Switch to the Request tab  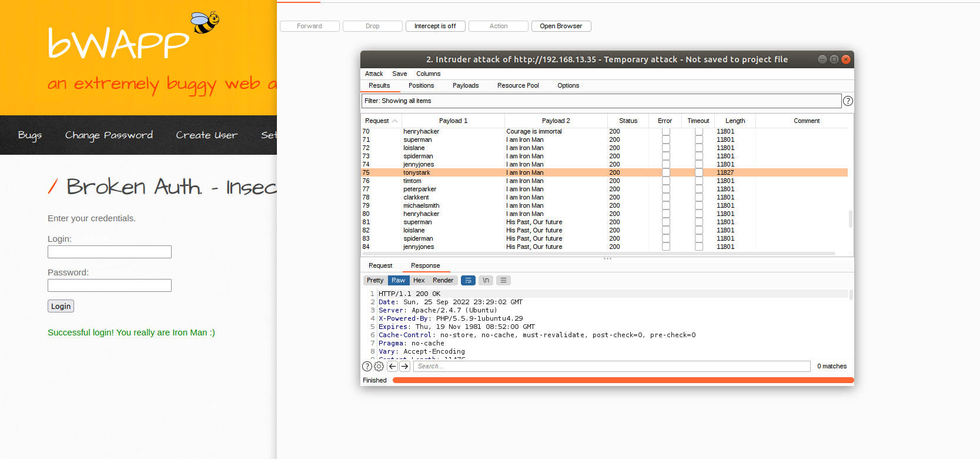point(380,266)
